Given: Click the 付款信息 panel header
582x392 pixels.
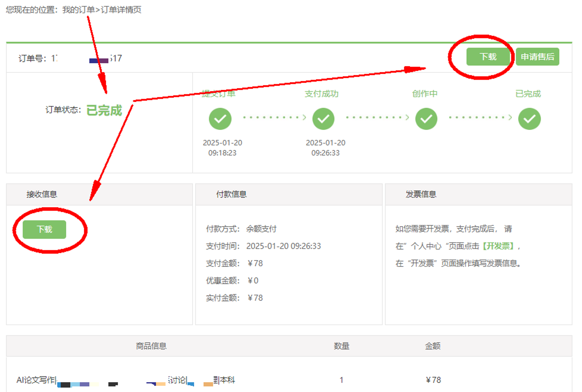Looking at the screenshot, I should [x=289, y=194].
